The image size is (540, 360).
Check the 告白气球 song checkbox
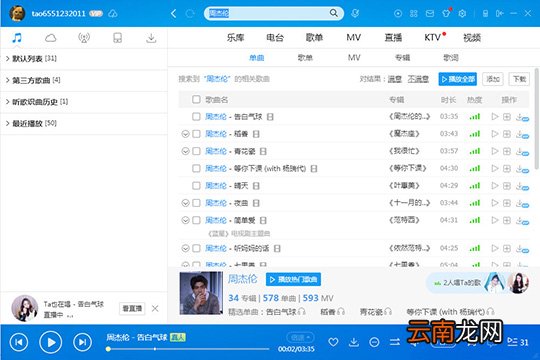click(196, 117)
